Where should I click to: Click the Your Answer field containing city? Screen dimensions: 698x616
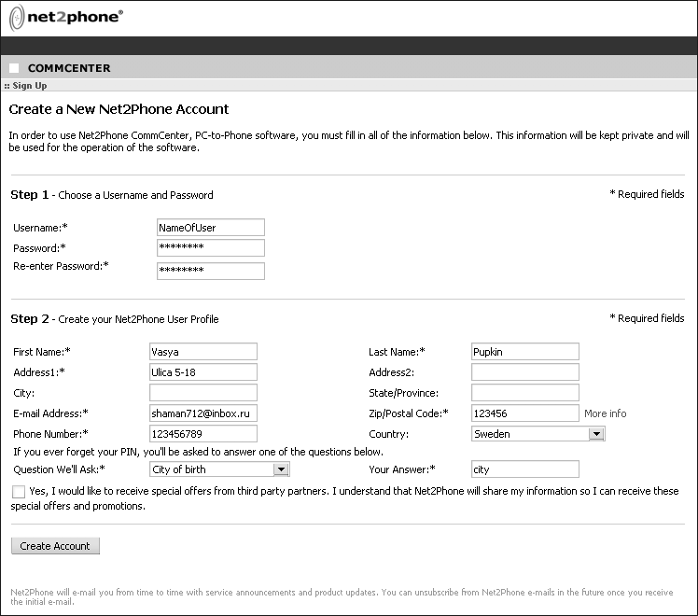tap(525, 469)
